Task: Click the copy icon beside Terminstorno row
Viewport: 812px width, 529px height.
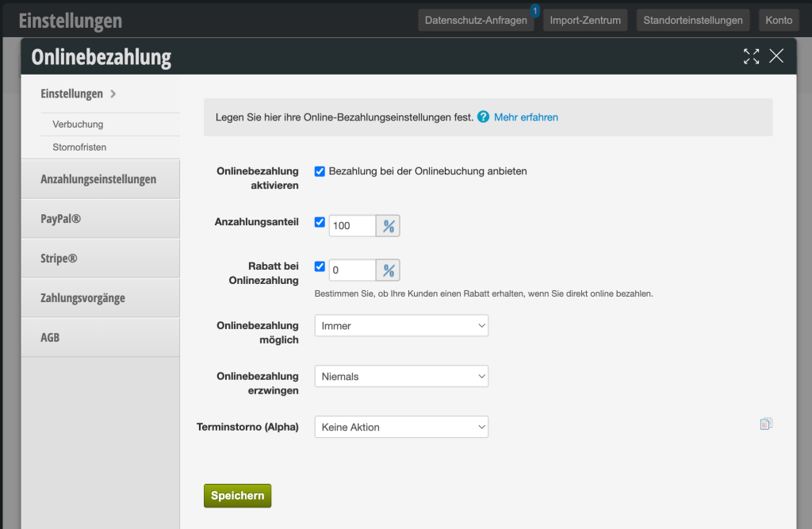Action: click(x=765, y=424)
